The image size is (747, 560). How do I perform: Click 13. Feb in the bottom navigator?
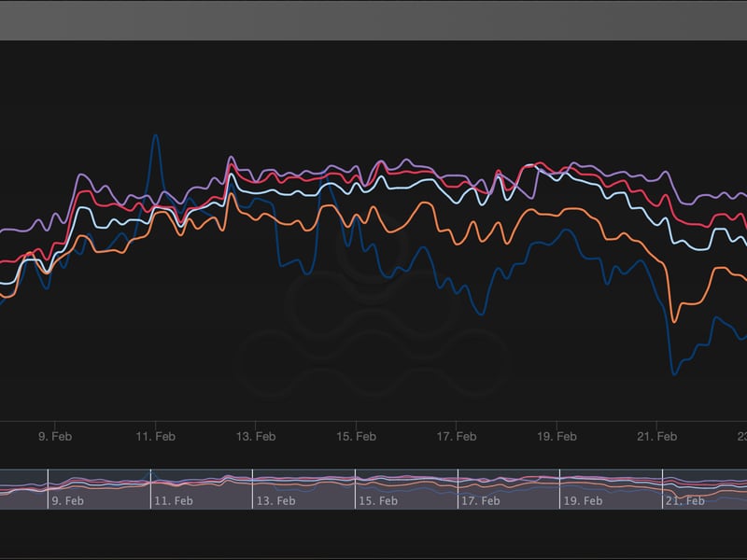[x=275, y=500]
